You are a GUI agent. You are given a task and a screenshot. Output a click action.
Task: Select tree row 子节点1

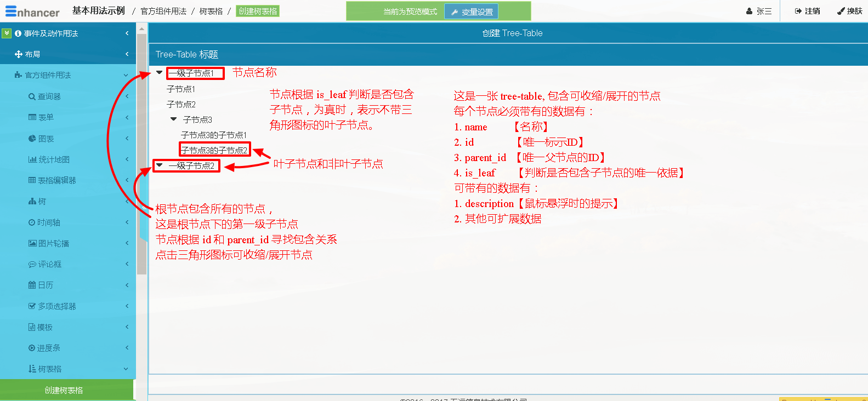pyautogui.click(x=181, y=89)
